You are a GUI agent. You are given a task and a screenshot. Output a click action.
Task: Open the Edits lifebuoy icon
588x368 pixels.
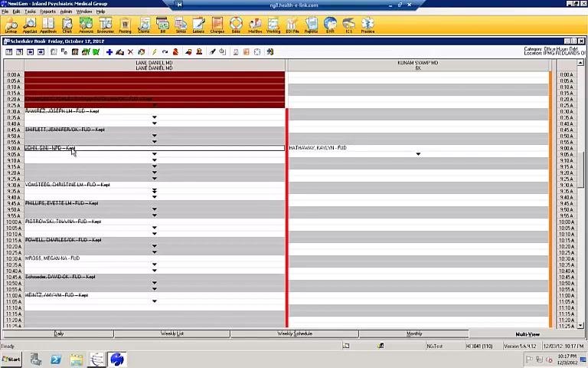click(236, 25)
